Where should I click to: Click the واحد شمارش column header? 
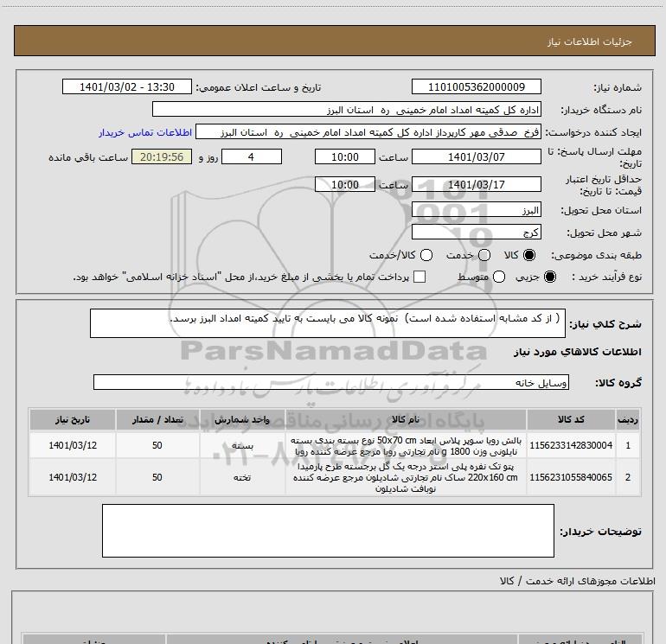[242, 420]
